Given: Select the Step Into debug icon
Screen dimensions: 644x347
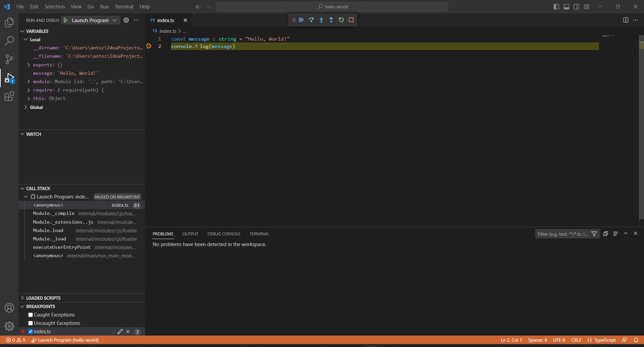Looking at the screenshot, I should [x=321, y=20].
